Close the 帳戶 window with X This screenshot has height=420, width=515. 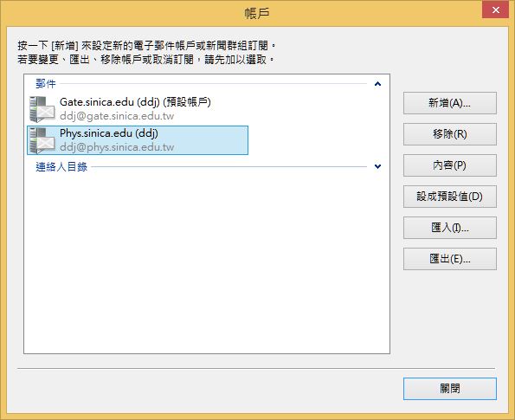pos(495,10)
